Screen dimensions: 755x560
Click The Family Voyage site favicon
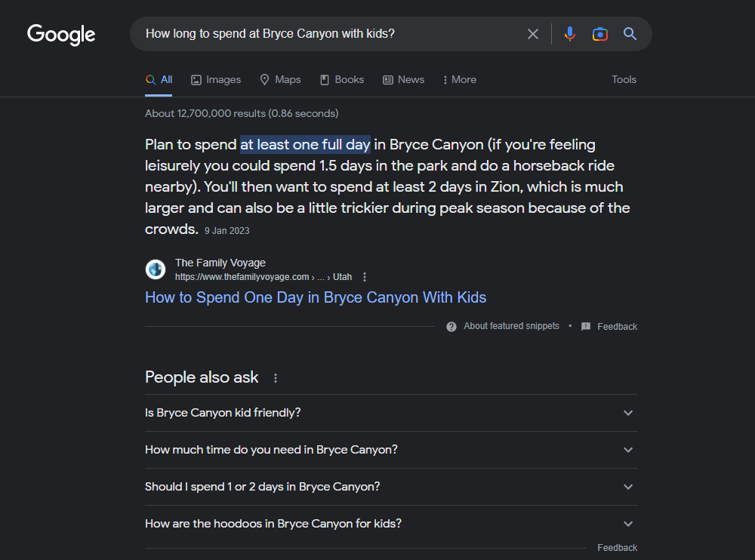pyautogui.click(x=156, y=269)
